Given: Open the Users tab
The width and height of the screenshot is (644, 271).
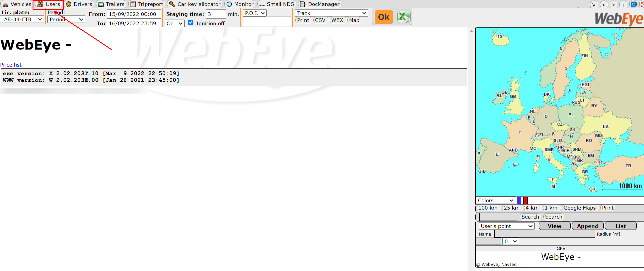Looking at the screenshot, I should [49, 4].
